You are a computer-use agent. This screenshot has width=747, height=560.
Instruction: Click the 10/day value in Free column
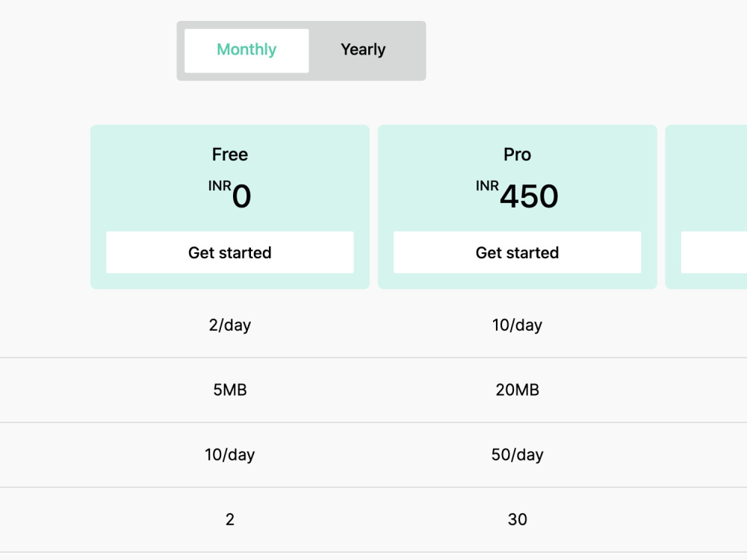(229, 454)
